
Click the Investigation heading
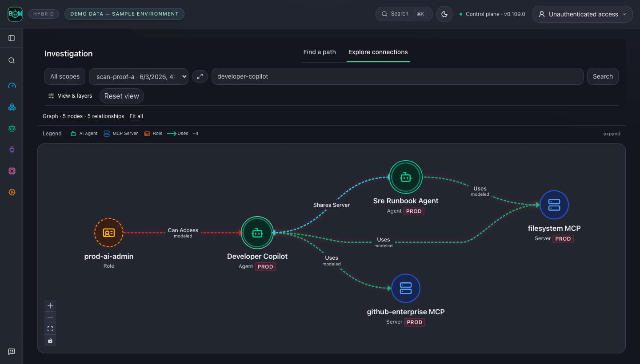pos(68,54)
